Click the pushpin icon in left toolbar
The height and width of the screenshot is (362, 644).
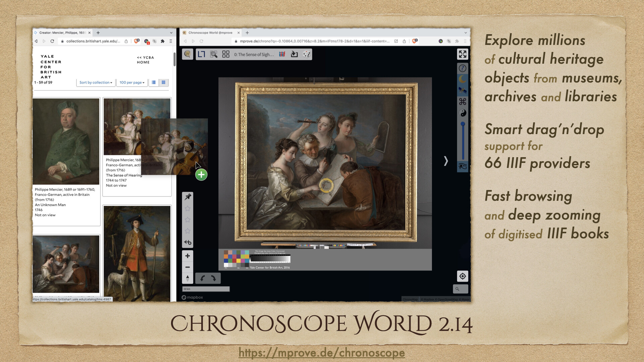187,197
